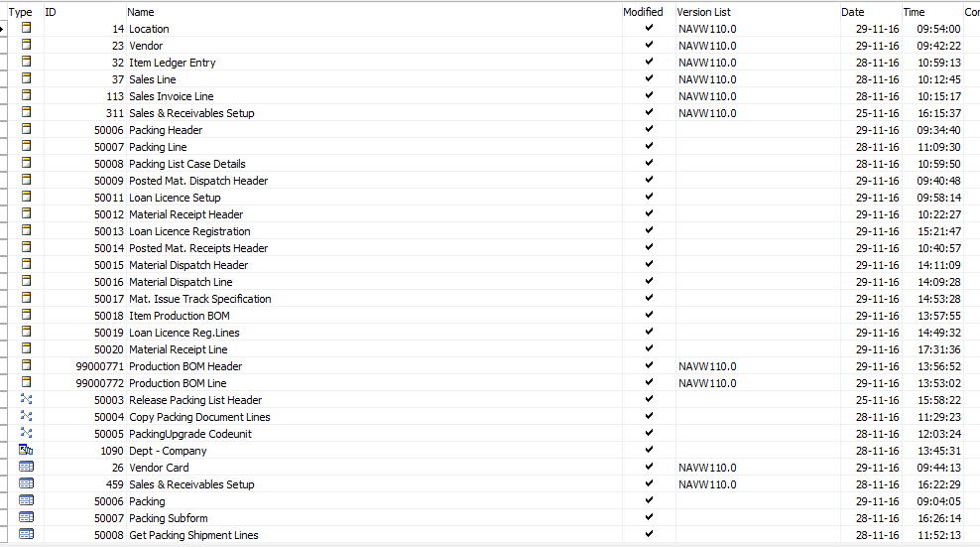The height and width of the screenshot is (547, 980).
Task: Select table icon for Production BOM Header
Action: click(x=26, y=365)
